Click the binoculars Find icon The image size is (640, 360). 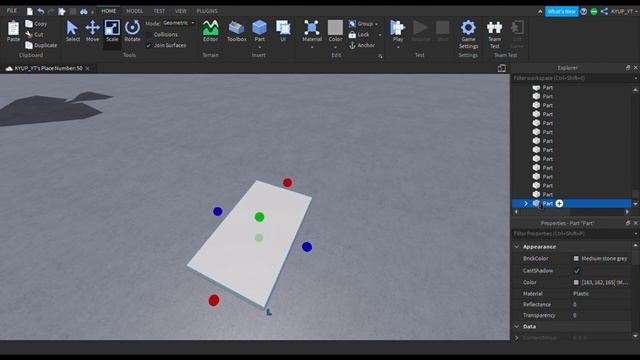point(84,11)
